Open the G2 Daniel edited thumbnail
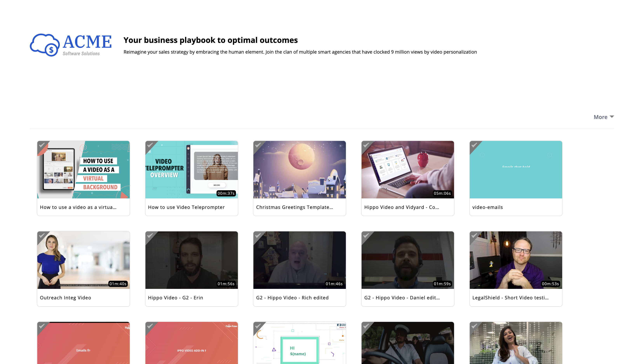This screenshot has height=364, width=628. 408,260
